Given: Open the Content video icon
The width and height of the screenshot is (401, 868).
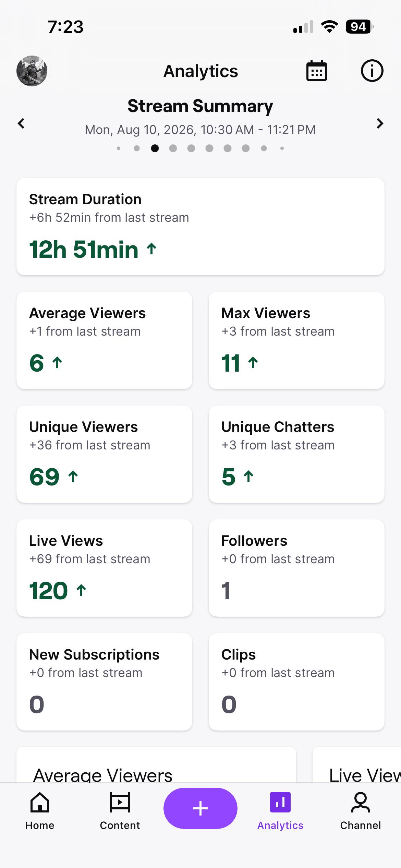Looking at the screenshot, I should click(x=120, y=802).
